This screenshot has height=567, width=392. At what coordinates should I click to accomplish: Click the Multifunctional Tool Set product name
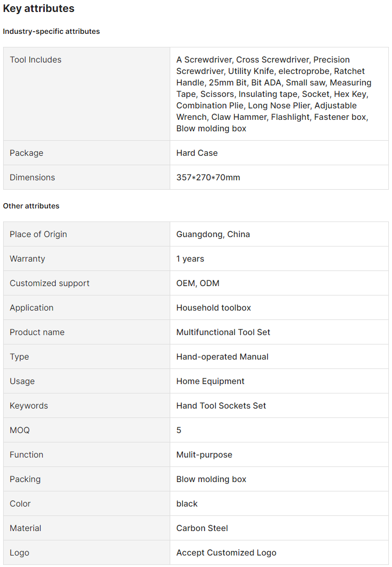pos(223,332)
